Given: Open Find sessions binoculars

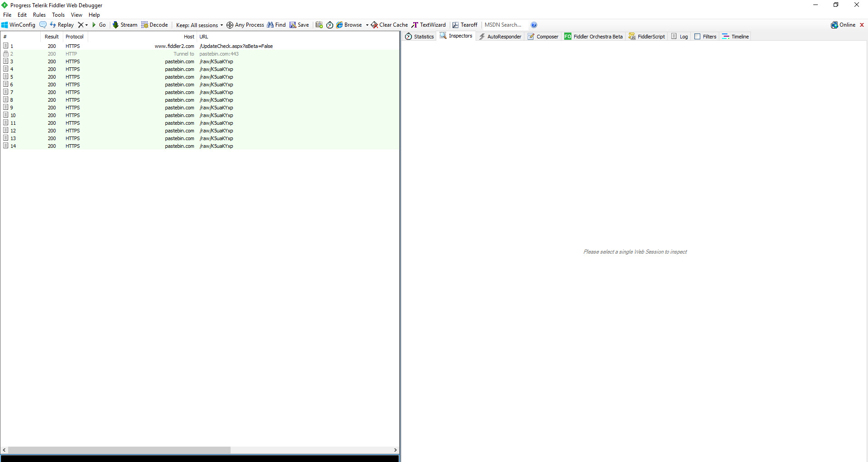Looking at the screenshot, I should tap(276, 25).
